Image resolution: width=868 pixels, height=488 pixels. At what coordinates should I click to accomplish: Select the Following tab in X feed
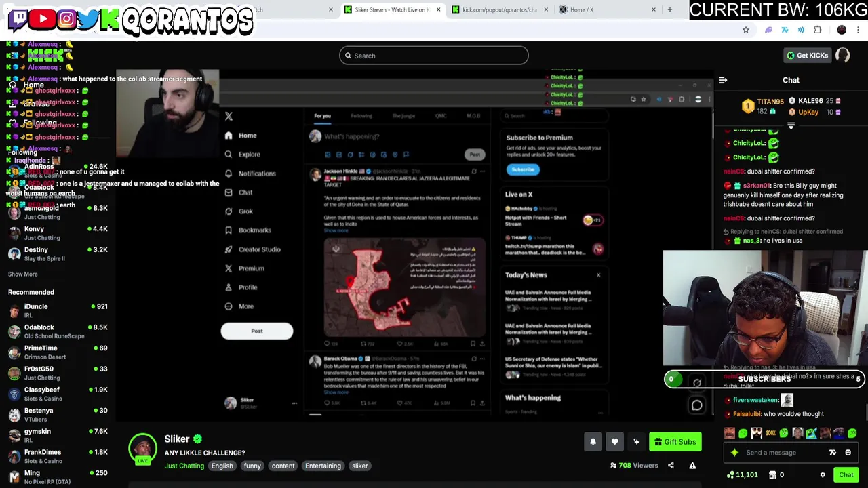pyautogui.click(x=361, y=116)
